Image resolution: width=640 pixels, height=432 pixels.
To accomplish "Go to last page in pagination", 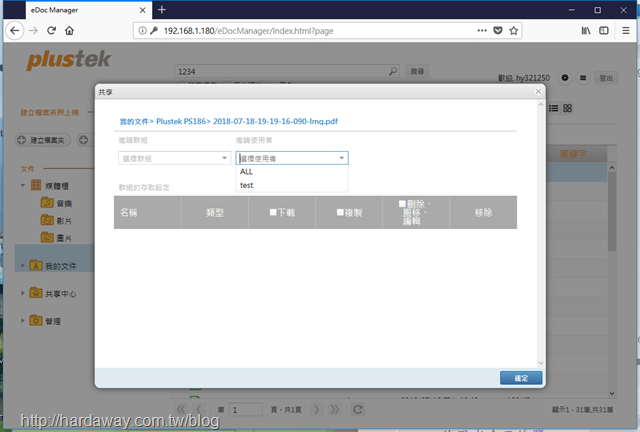I will [x=335, y=410].
